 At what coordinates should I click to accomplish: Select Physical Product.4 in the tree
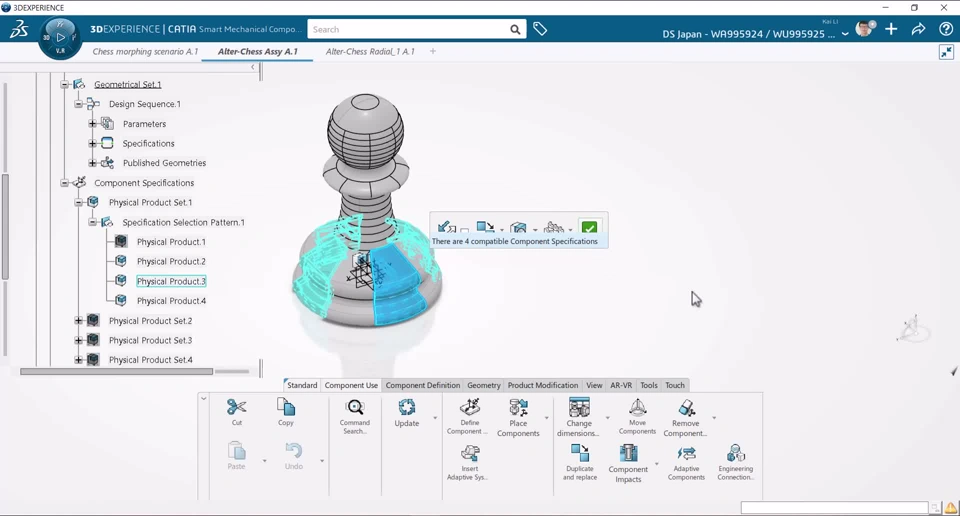click(171, 301)
